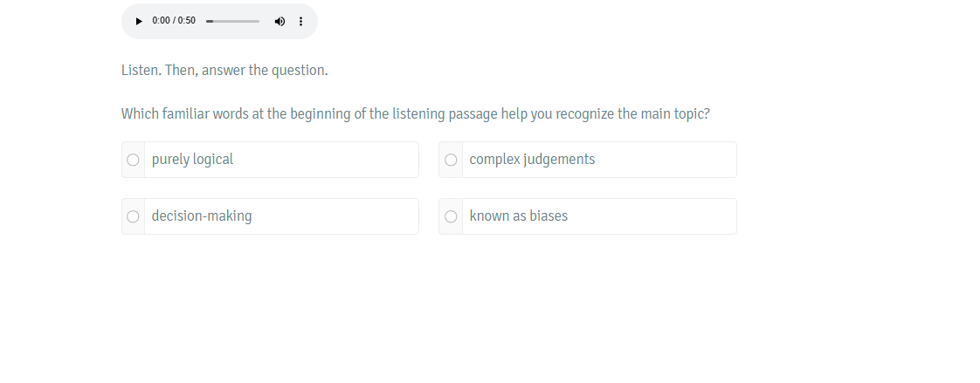The height and width of the screenshot is (383, 980).
Task: Select the "decision-making" radio button
Action: 133,216
